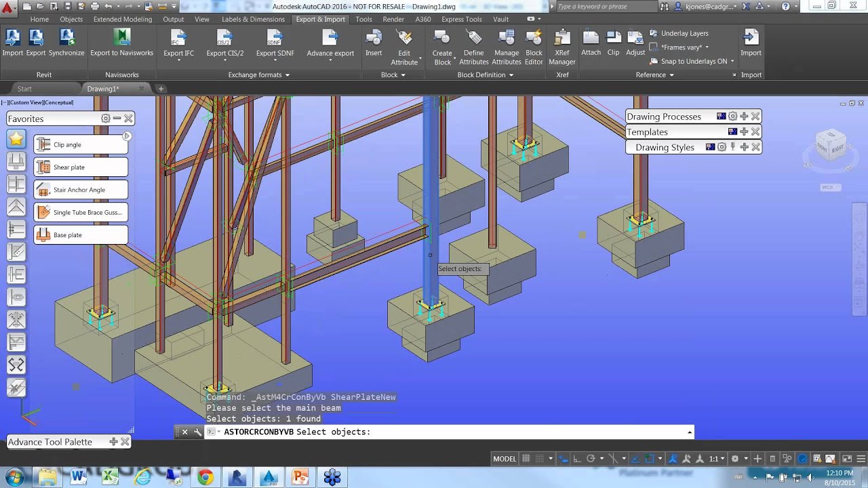Screen dimensions: 868x488
Task: Toggle grid display in status bar
Action: pyautogui.click(x=526, y=459)
